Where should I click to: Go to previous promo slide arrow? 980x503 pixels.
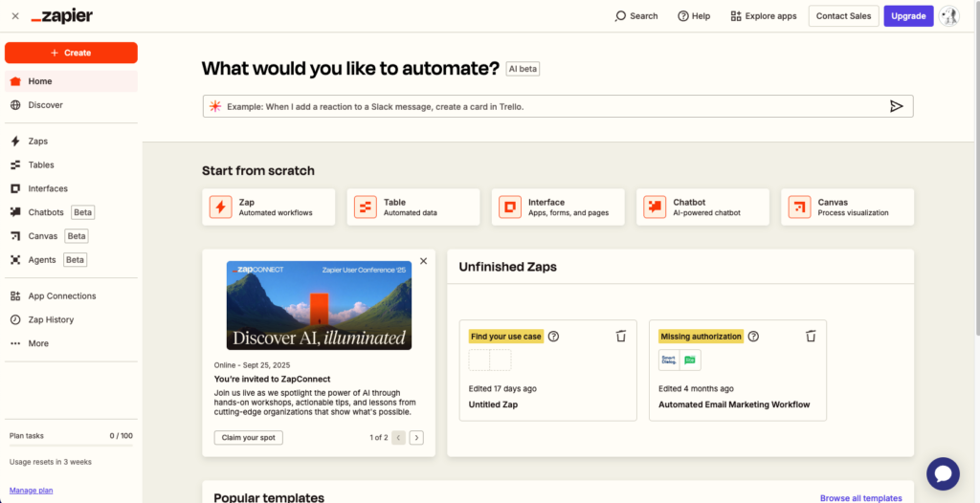(399, 437)
